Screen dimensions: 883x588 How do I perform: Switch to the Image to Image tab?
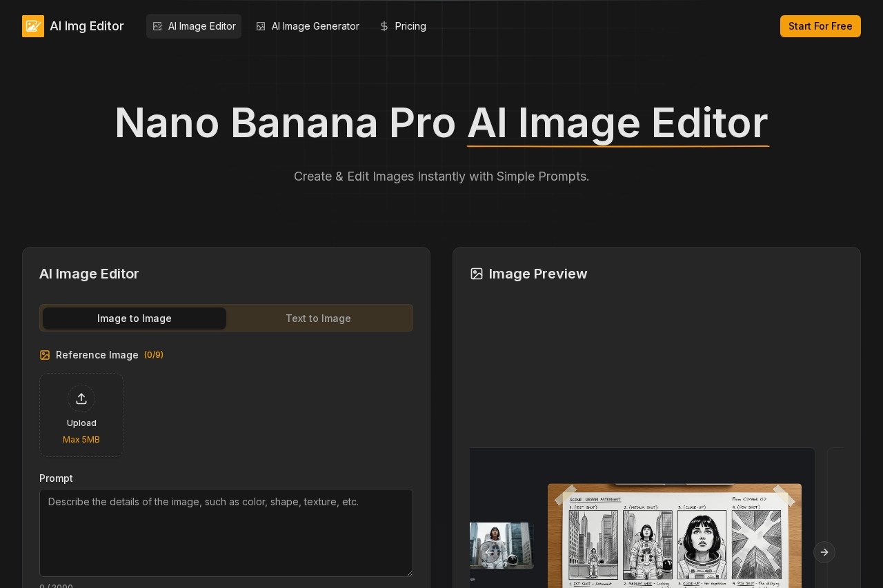[134, 318]
